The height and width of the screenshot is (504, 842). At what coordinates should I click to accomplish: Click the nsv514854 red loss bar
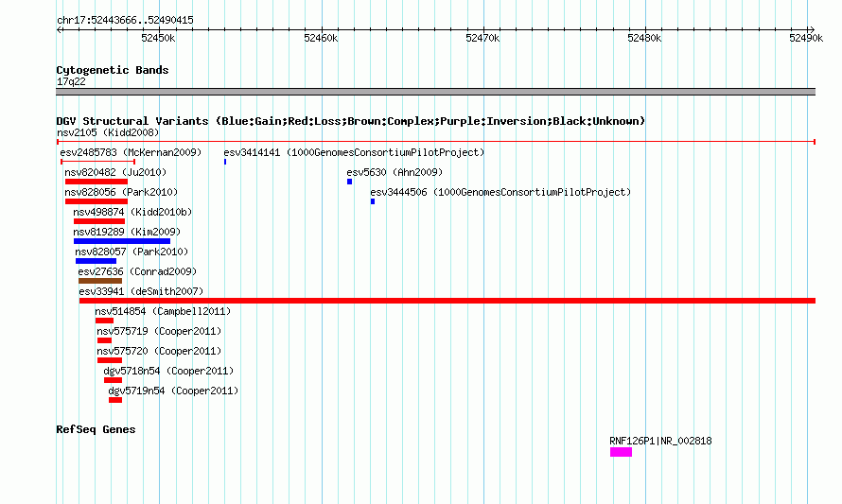click(104, 321)
